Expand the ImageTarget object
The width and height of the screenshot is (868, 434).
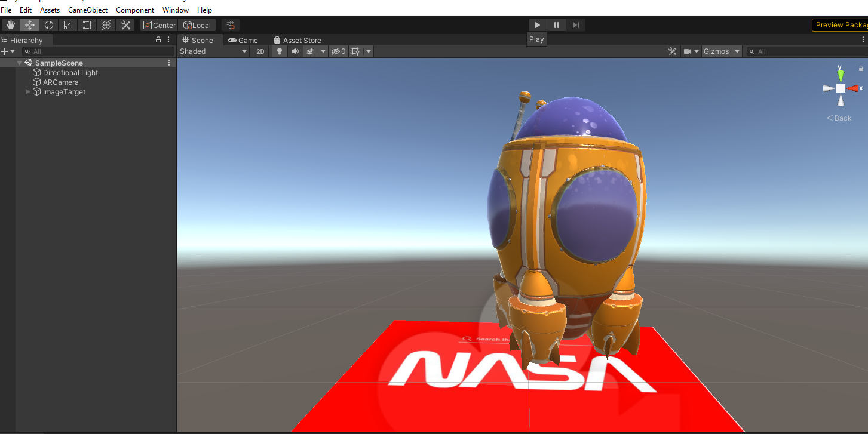coord(27,92)
